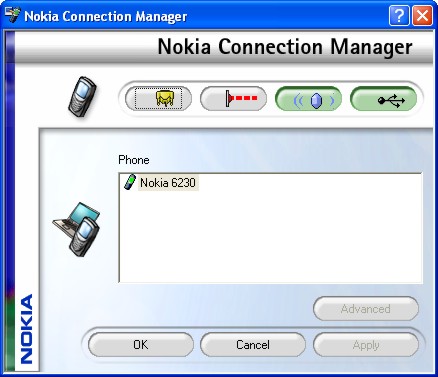Click the green phone icon beside Nokia 6230
438x377 pixels.
(130, 182)
